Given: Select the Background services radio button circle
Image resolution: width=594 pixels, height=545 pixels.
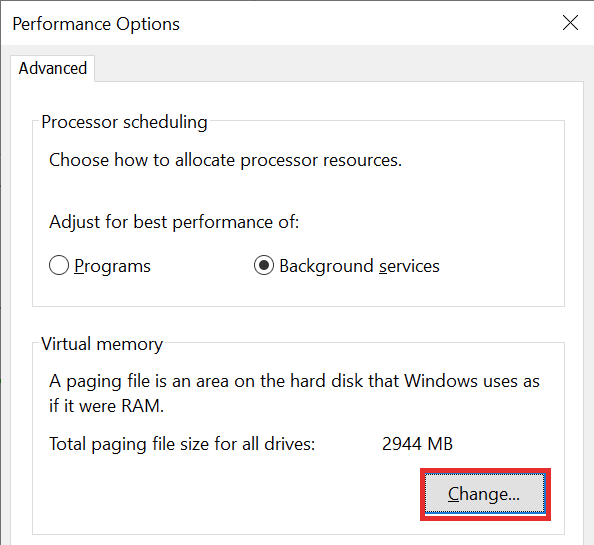Looking at the screenshot, I should [264, 265].
